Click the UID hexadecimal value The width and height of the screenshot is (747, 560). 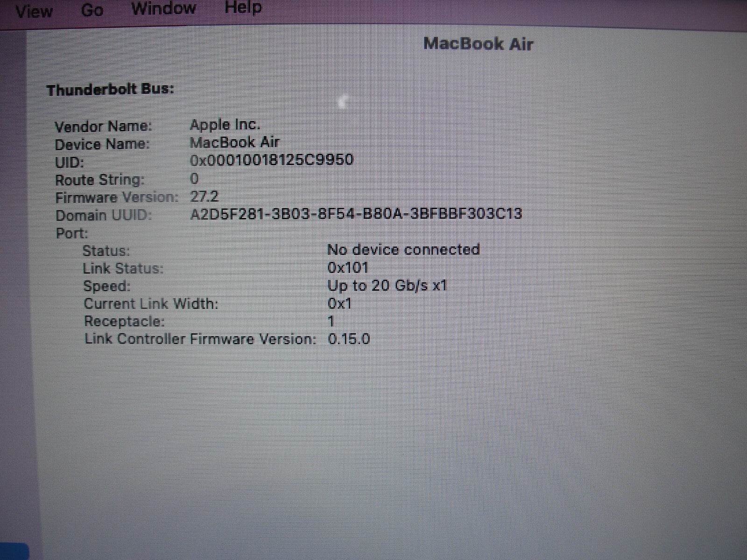tap(272, 160)
